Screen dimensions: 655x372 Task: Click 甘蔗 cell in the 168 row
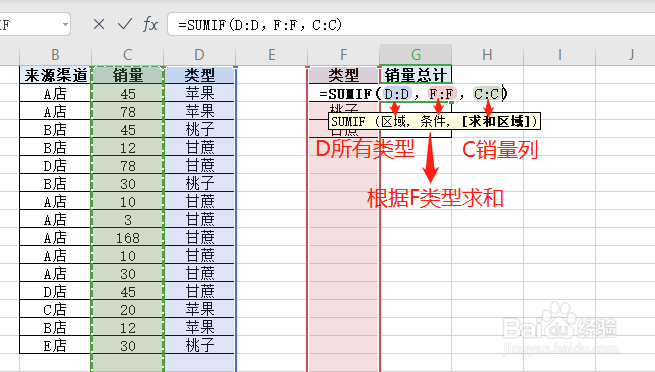click(200, 238)
